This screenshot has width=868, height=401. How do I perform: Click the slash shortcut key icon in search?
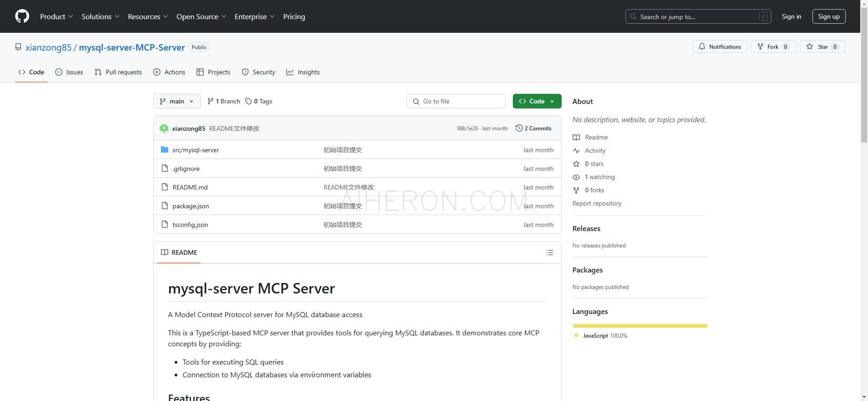pyautogui.click(x=763, y=16)
